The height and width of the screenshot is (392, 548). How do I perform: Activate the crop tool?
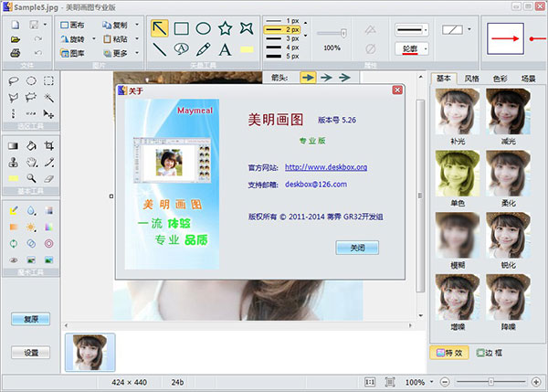49,145
